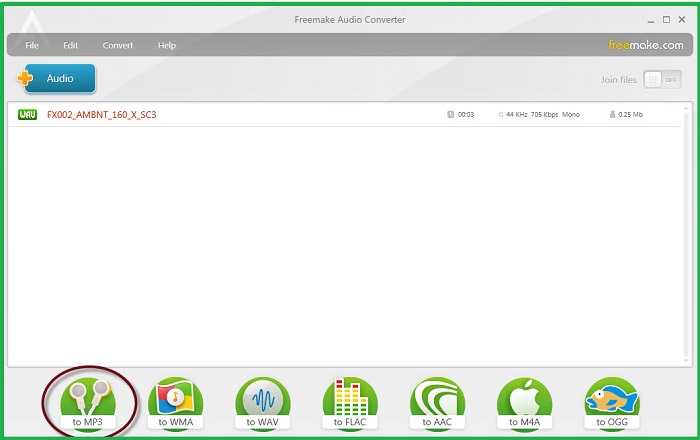The height and width of the screenshot is (440, 700).
Task: Add audio with the plus Audio button
Action: (x=56, y=79)
